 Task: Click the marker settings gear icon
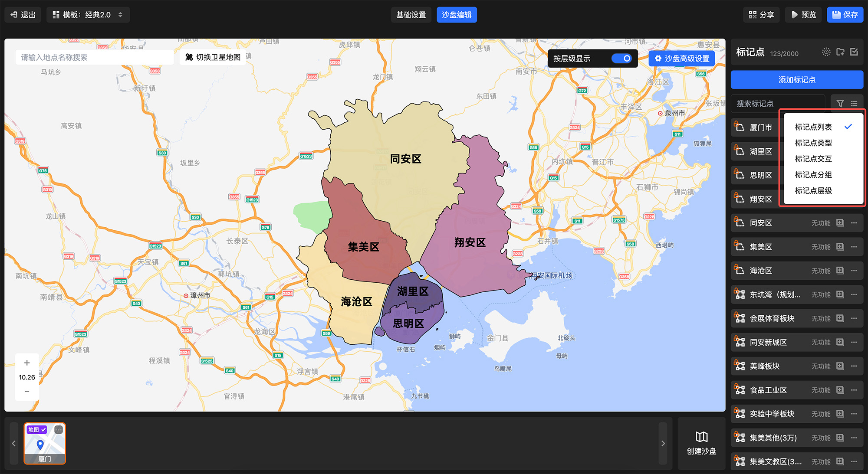click(826, 52)
